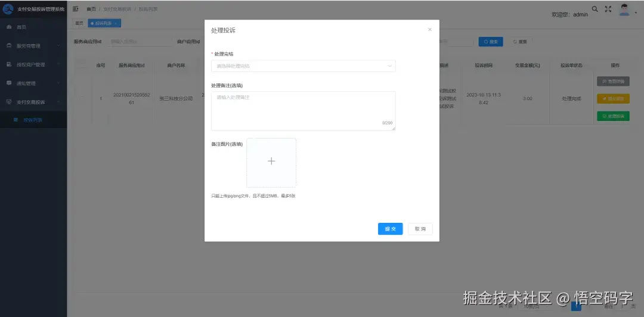Click the 重置 reset button
The width and height of the screenshot is (644, 317).
520,42
